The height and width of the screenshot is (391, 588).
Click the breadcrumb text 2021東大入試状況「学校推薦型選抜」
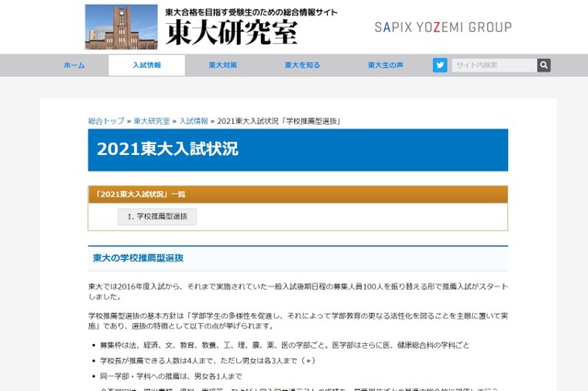tap(279, 121)
